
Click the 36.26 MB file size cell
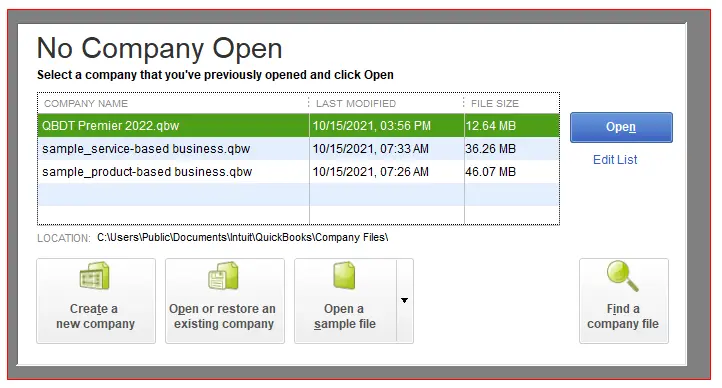tap(490, 149)
